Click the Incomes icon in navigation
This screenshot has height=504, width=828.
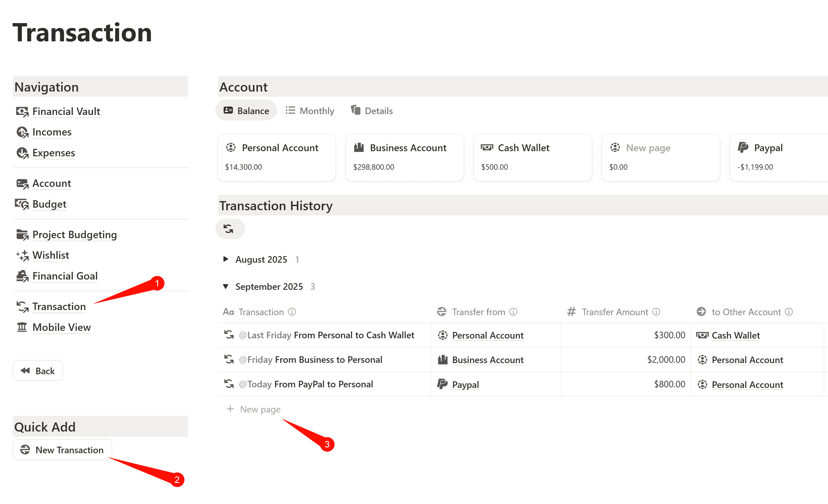coord(22,132)
